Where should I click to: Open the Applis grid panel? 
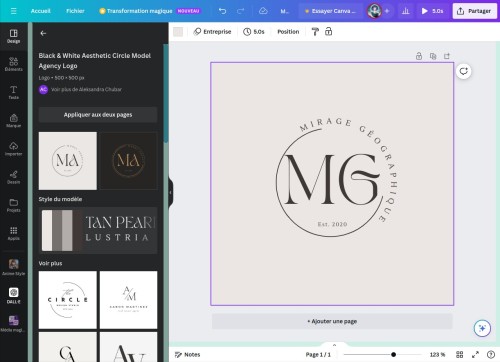point(14,233)
